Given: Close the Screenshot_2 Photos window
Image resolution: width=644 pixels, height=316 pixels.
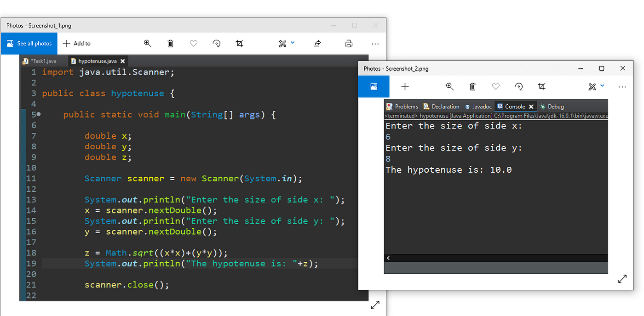Looking at the screenshot, I should (623, 68).
